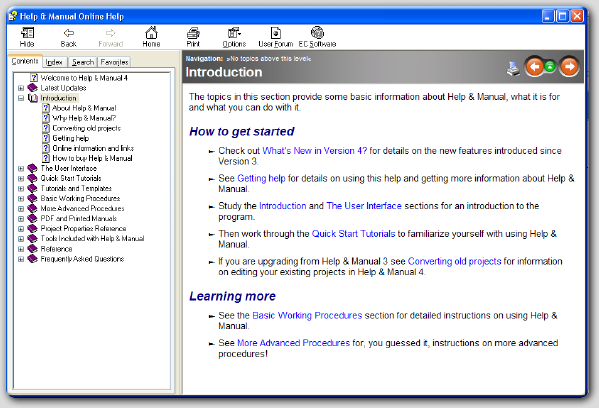The height and width of the screenshot is (408, 599).
Task: Go Back using the toolbar arrow
Action: (69, 37)
